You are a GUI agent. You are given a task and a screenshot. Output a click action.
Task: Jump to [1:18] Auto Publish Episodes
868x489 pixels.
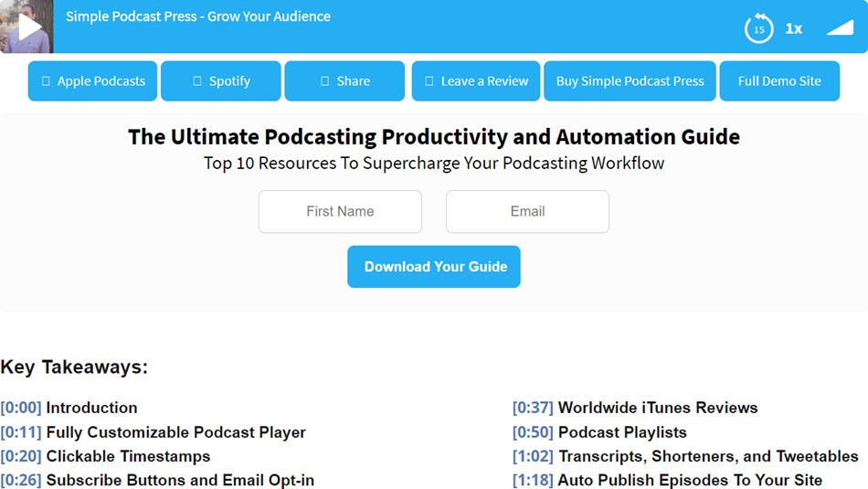click(533, 480)
